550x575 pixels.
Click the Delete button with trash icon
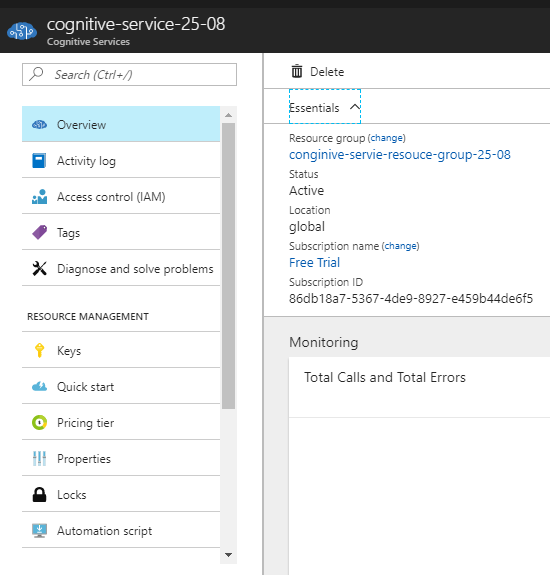(318, 72)
